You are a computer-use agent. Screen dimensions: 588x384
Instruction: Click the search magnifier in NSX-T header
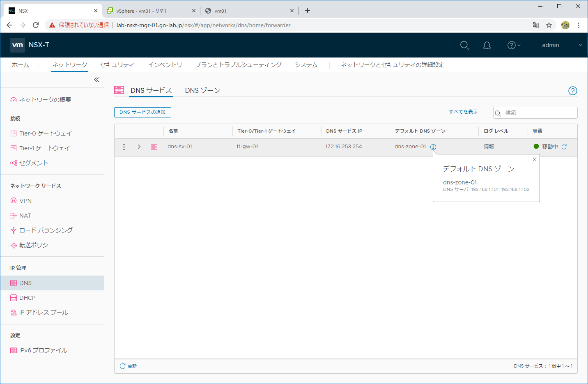[464, 45]
